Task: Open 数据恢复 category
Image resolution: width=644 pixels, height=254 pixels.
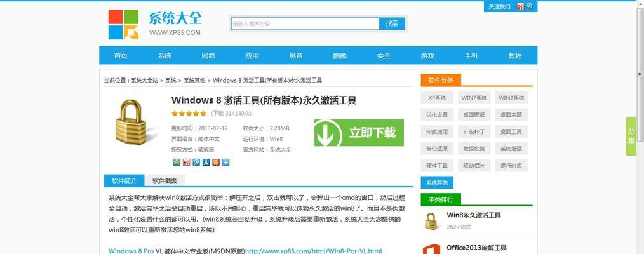Action: [x=474, y=149]
